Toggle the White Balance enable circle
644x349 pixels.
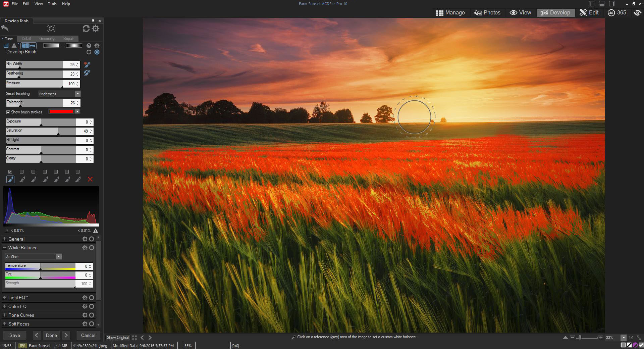coord(92,248)
